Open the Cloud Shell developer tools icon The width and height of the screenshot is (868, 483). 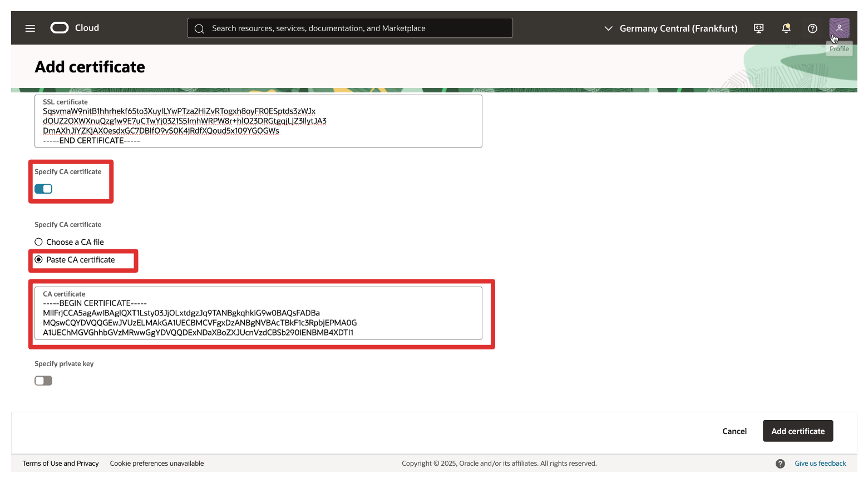click(758, 28)
